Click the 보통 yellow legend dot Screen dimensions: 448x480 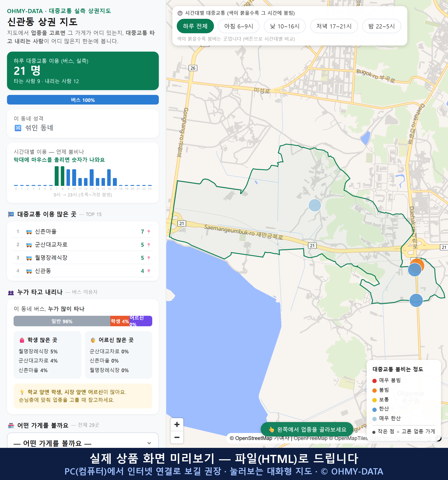374,400
